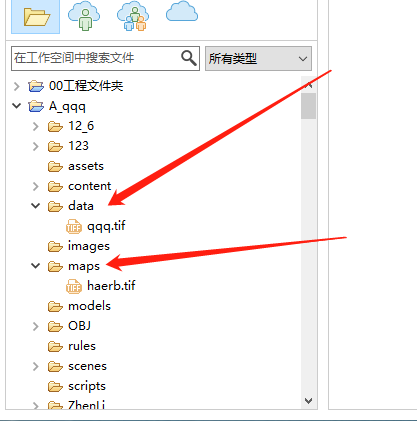Expand the scenes folder
This screenshot has height=421, width=417.
(x=36, y=366)
